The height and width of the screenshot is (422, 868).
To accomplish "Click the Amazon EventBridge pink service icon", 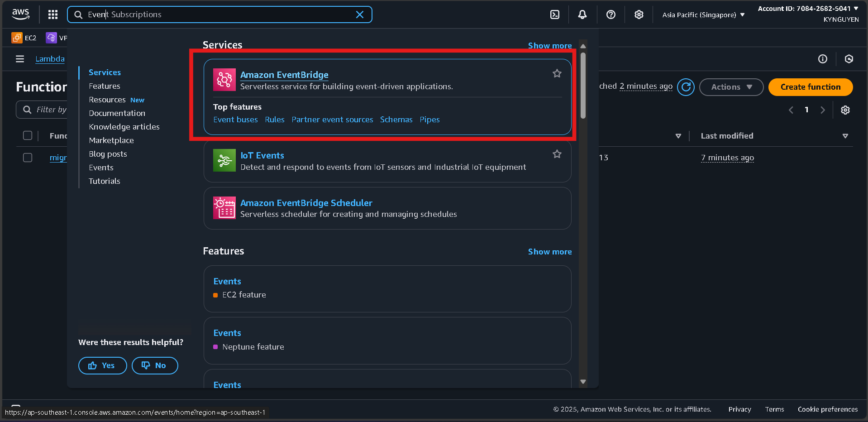I will pyautogui.click(x=224, y=80).
